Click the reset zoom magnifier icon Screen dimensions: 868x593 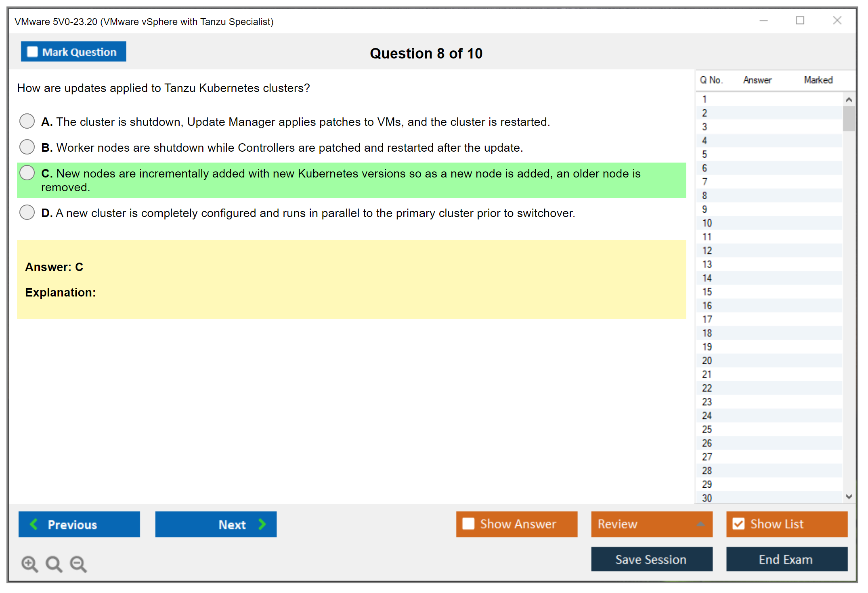[54, 564]
